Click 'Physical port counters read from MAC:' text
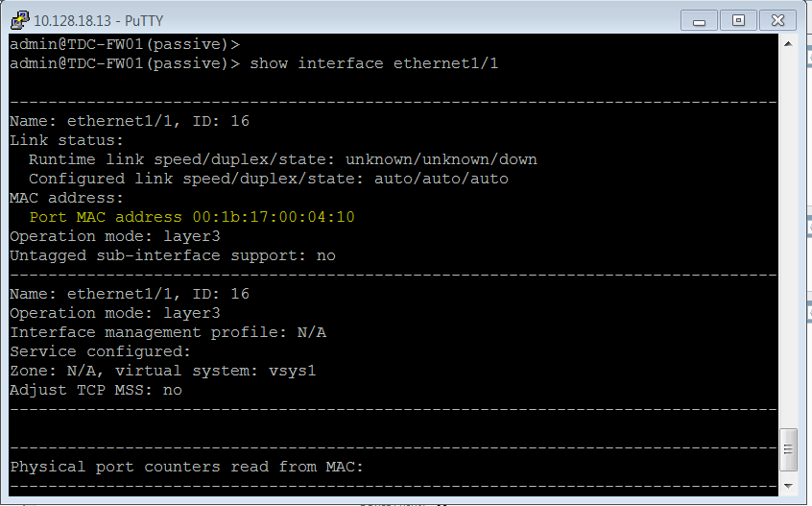 click(x=186, y=467)
